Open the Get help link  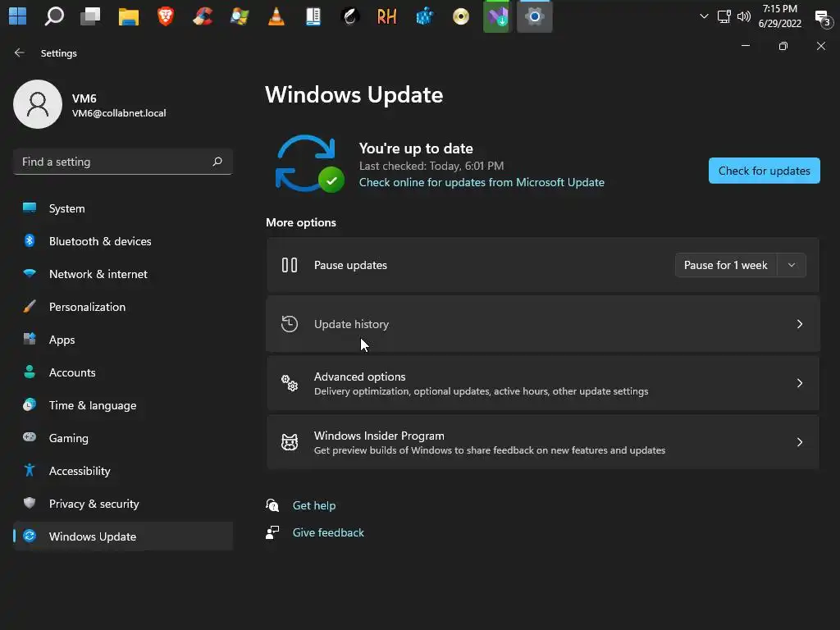pos(314,505)
